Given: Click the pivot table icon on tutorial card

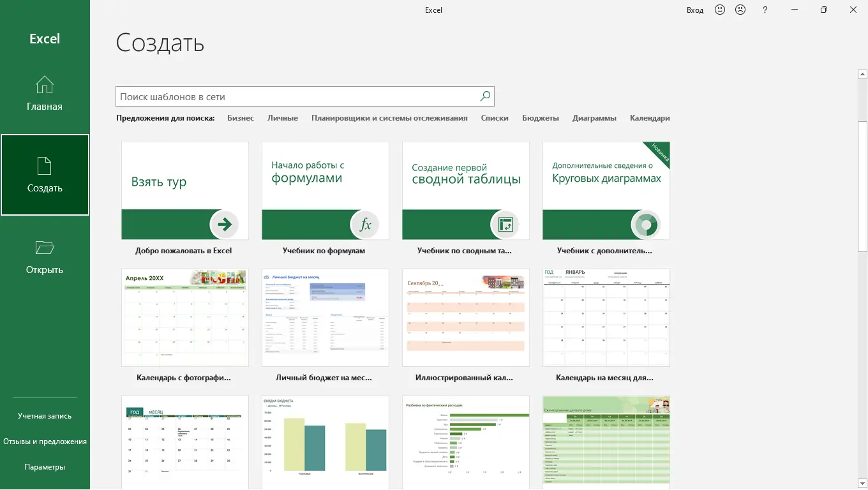Looking at the screenshot, I should [505, 224].
